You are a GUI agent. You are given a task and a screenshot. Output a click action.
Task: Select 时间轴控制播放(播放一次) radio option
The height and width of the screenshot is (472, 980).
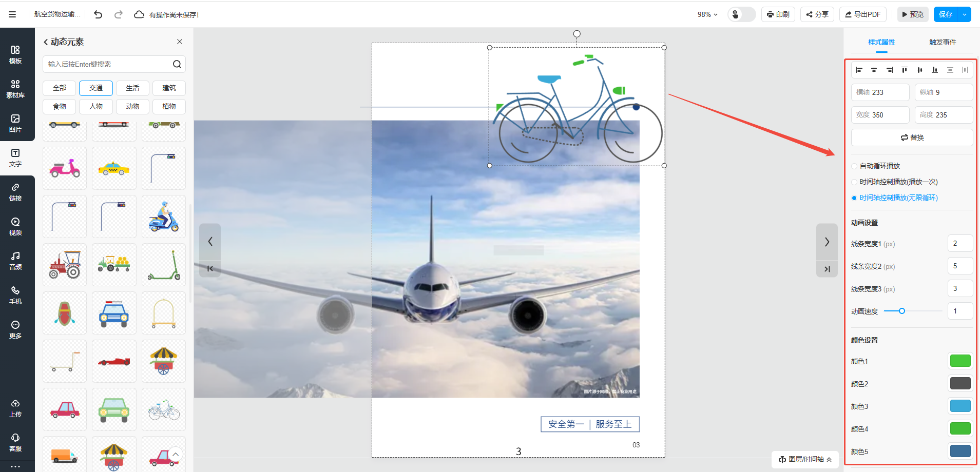coord(854,182)
